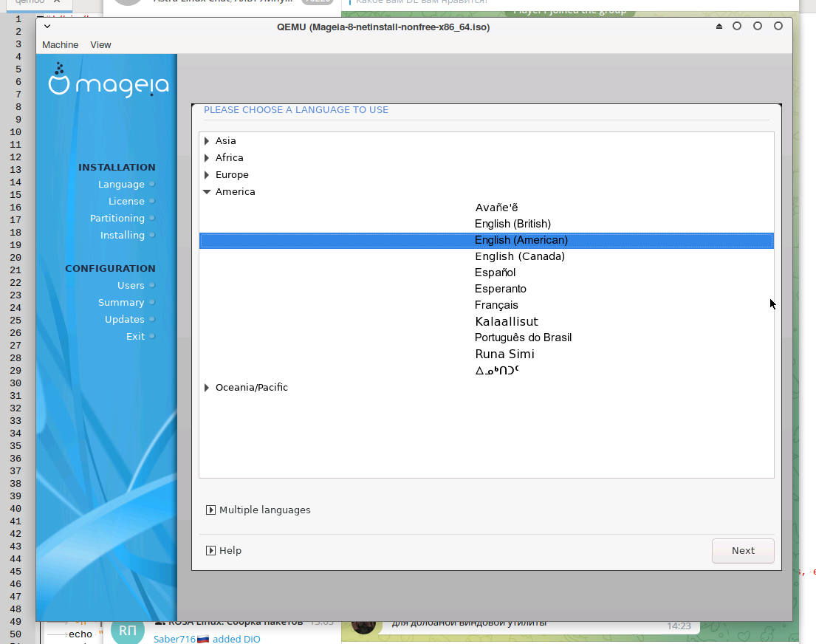The image size is (816, 644).
Task: Expand the Help section
Action: pyautogui.click(x=210, y=550)
